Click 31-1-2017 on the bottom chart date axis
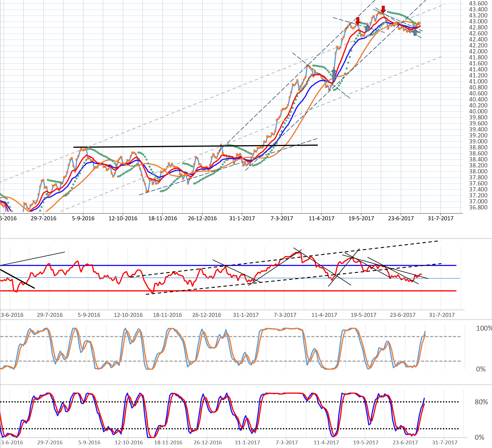The image size is (492, 448). point(247,443)
